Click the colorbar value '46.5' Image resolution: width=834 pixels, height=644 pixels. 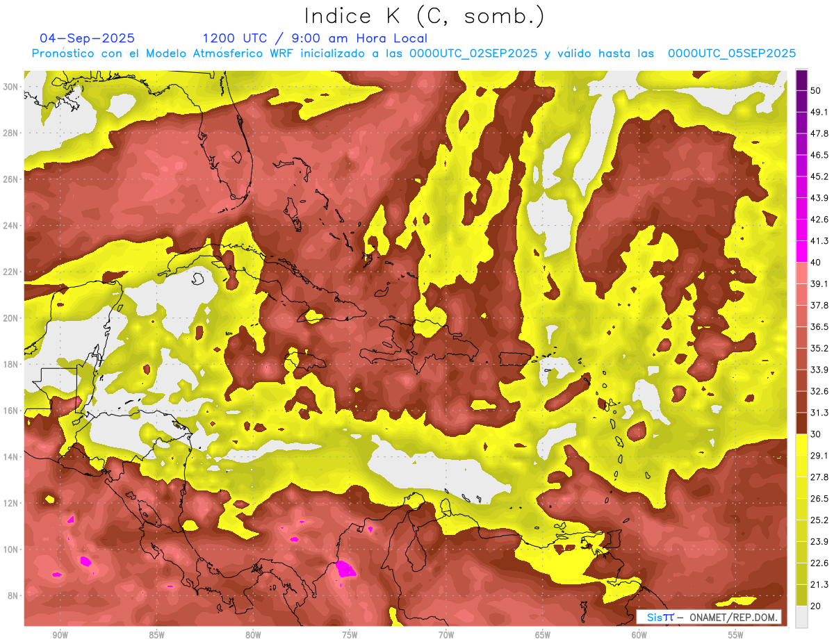coord(819,155)
